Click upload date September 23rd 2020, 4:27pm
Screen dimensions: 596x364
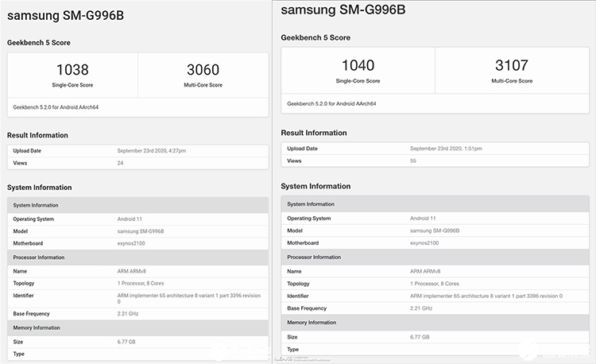151,151
